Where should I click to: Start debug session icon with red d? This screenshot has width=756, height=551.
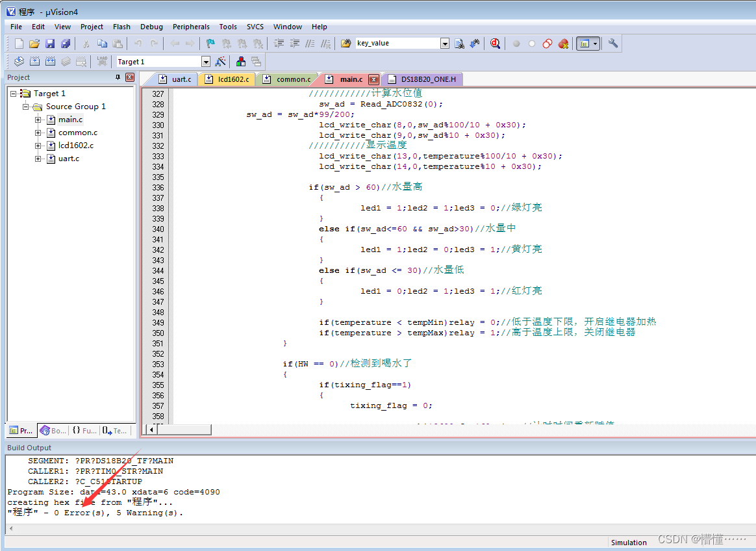click(x=495, y=44)
